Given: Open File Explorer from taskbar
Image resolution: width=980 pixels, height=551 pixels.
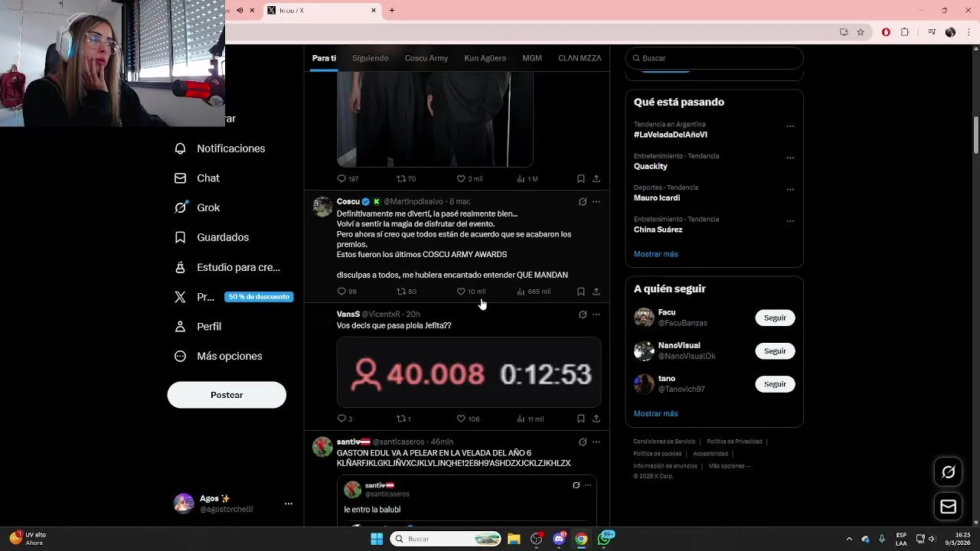Looking at the screenshot, I should click(x=514, y=539).
